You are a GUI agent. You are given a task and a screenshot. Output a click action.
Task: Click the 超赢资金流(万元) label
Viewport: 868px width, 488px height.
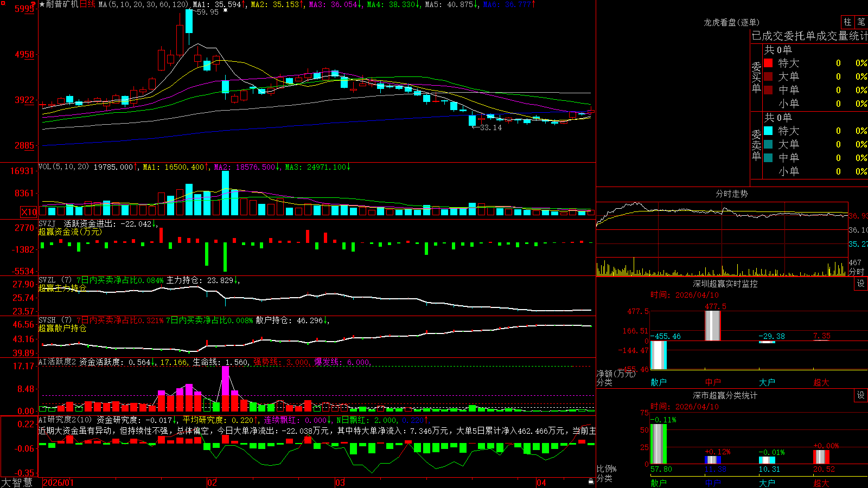click(70, 232)
